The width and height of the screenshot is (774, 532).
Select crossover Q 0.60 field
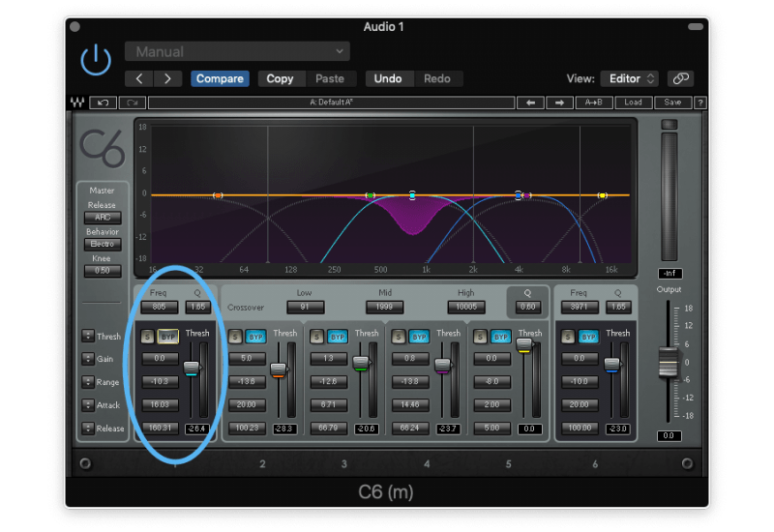click(527, 307)
